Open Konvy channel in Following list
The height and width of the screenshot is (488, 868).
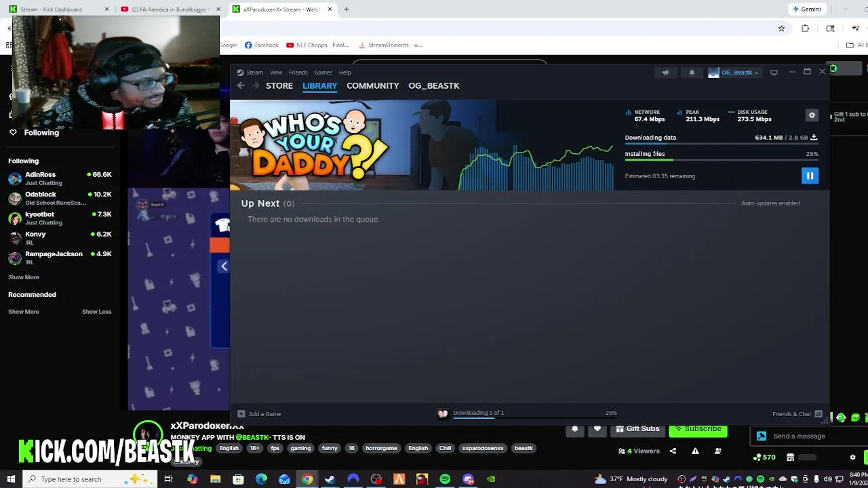pos(60,238)
